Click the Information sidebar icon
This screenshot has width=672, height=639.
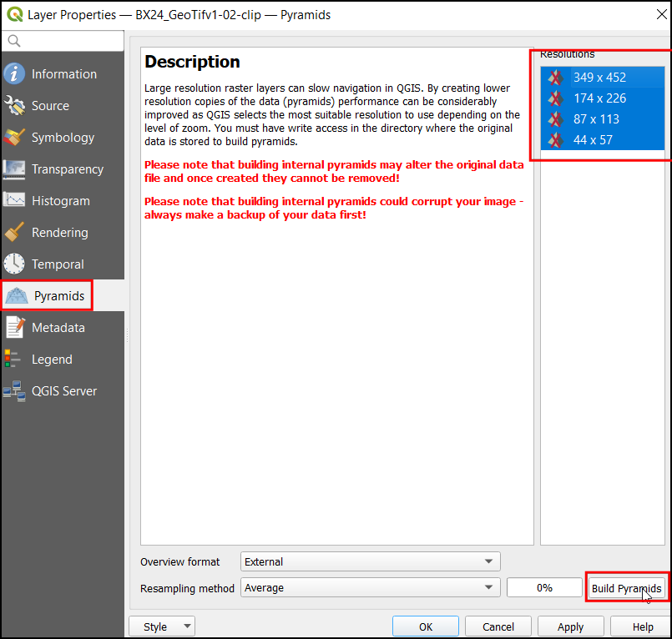coord(15,74)
